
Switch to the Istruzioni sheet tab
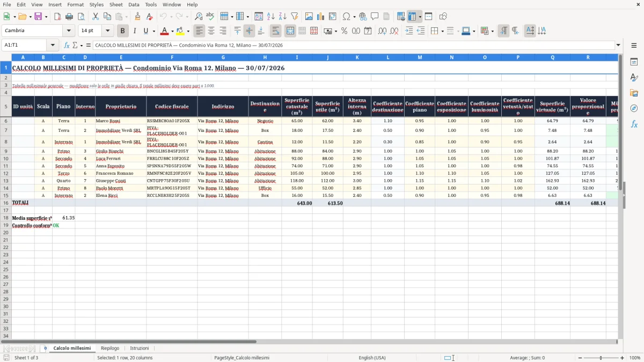[140, 348]
